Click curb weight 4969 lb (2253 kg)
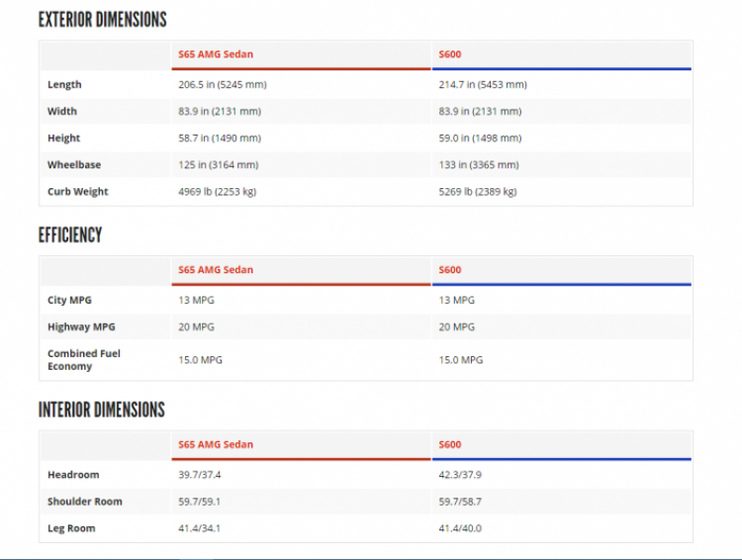The image size is (742, 560). (218, 192)
